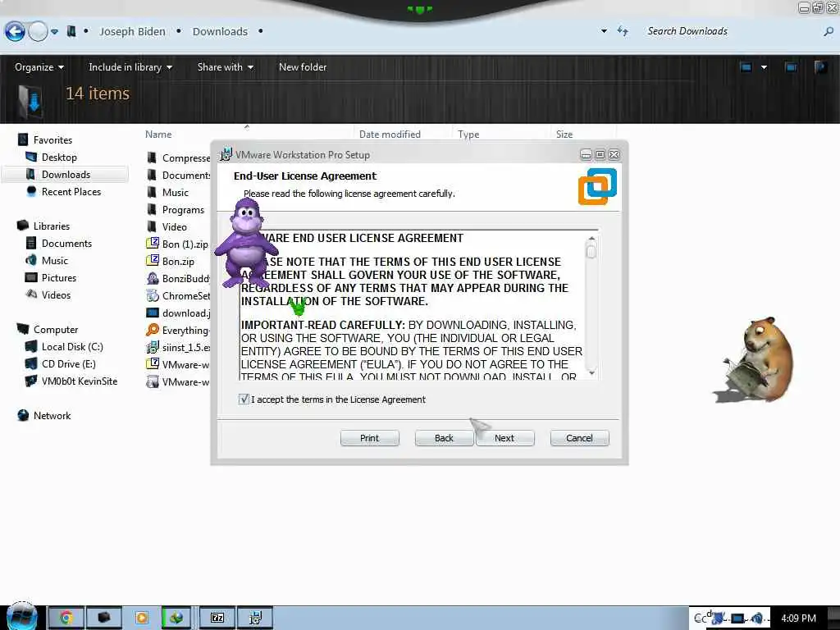Tick I accept the terms checkbox

point(244,399)
